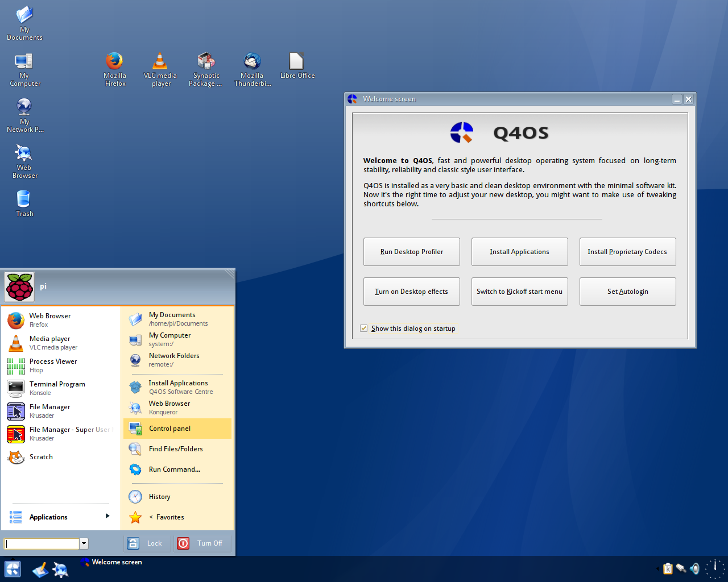
Task: Open the start menu search dropdown arrow
Action: click(84, 543)
